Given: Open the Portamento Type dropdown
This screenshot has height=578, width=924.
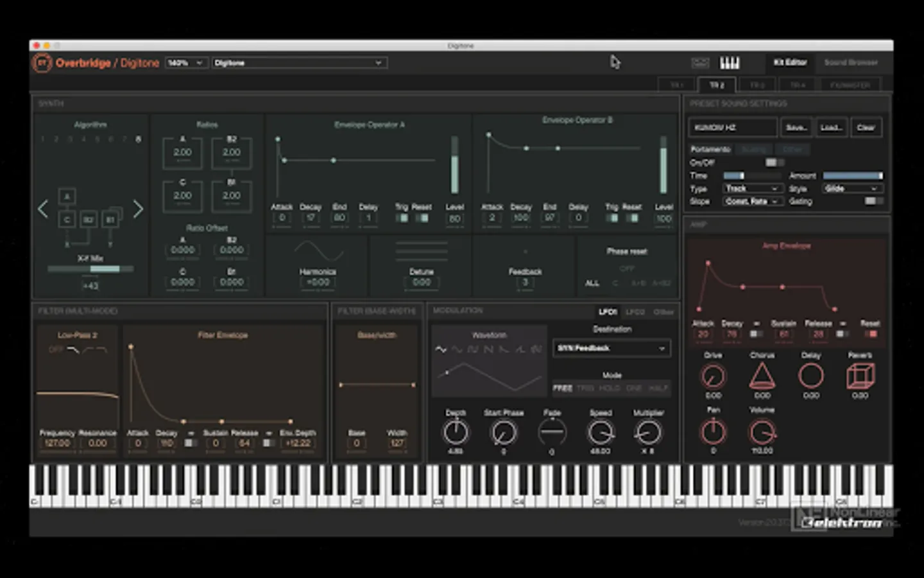Looking at the screenshot, I should pyautogui.click(x=751, y=188).
